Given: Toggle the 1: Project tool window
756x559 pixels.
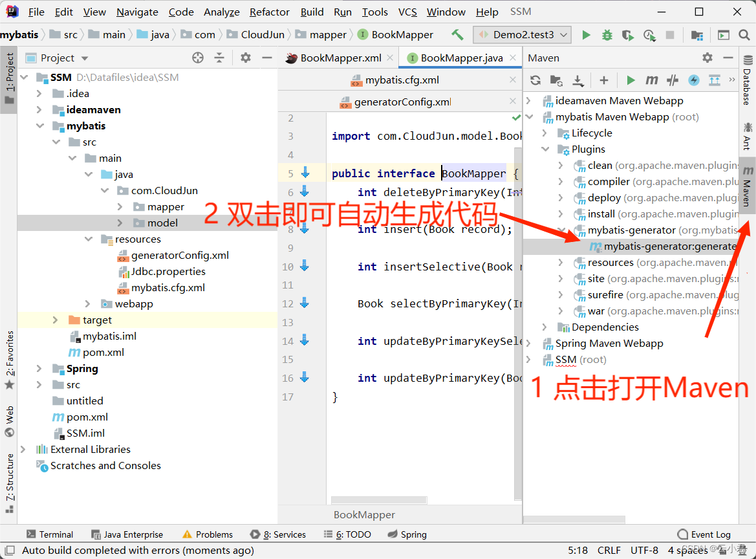Looking at the screenshot, I should click(9, 79).
